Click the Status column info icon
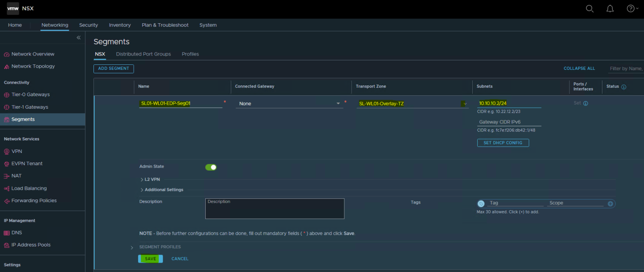This screenshot has width=644, height=272. pyautogui.click(x=624, y=87)
